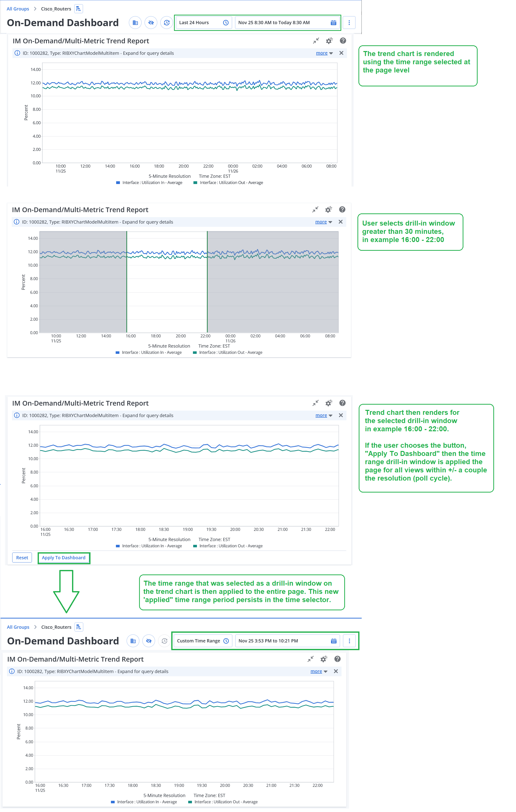Viewport: 516px width, 812px height.
Task: Click help question mark of second report
Action: [342, 210]
